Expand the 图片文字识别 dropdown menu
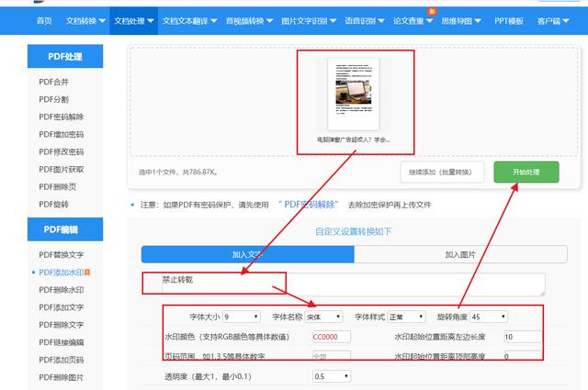The width and height of the screenshot is (588, 390). pos(309,21)
